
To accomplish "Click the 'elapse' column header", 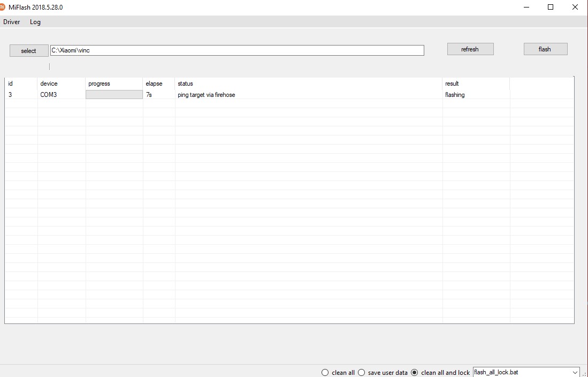I will tap(158, 84).
